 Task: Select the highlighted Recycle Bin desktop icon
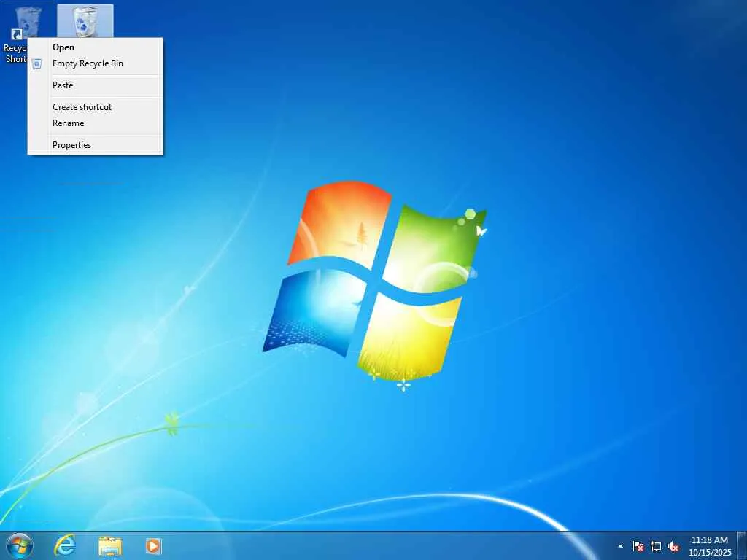pyautogui.click(x=85, y=21)
